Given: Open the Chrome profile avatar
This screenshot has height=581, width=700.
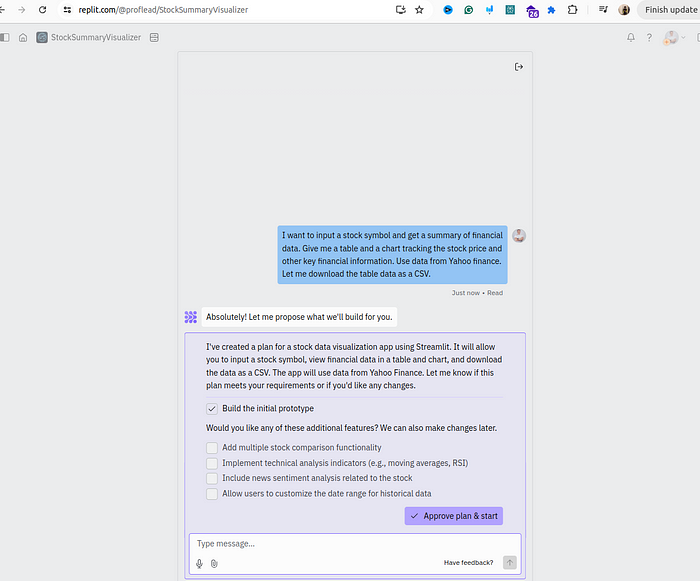Looking at the screenshot, I should 624,9.
